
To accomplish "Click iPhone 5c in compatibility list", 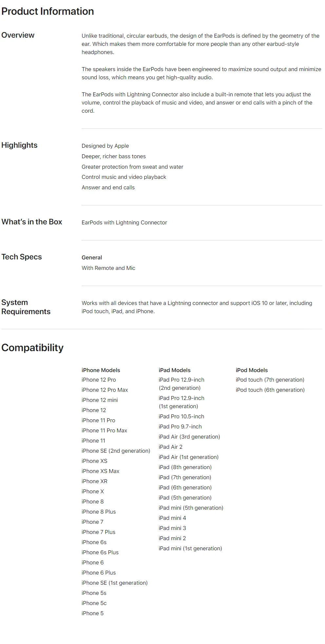I will [94, 603].
